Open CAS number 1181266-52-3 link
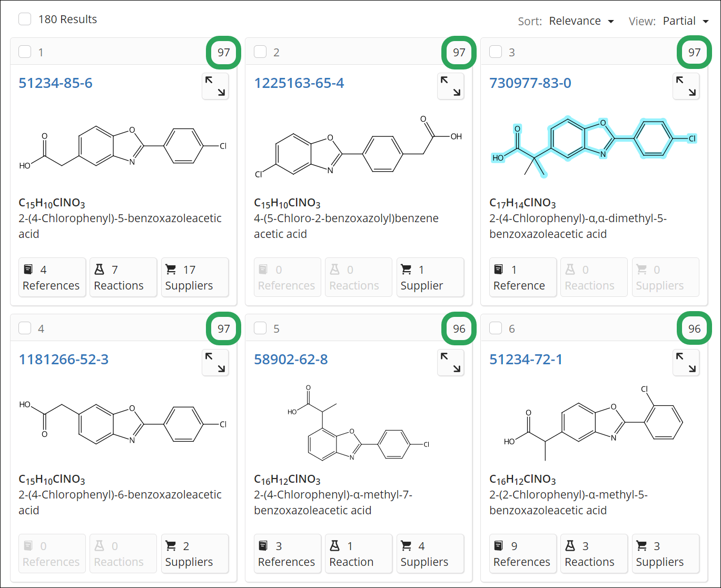This screenshot has width=721, height=588. [64, 360]
